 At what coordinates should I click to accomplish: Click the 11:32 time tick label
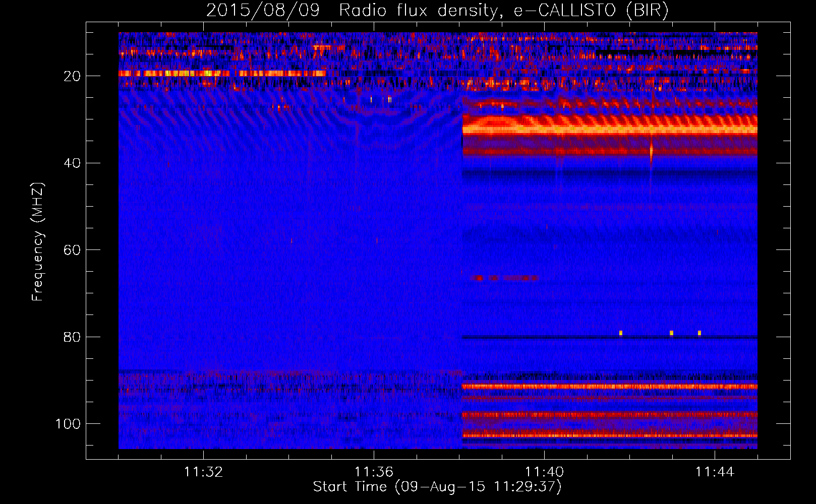tap(204, 472)
